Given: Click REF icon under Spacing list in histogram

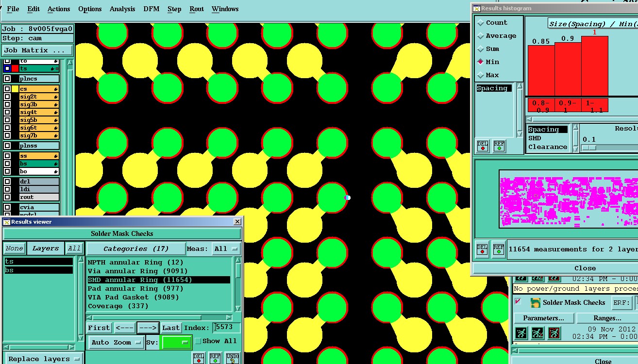Looking at the screenshot, I should [x=499, y=146].
